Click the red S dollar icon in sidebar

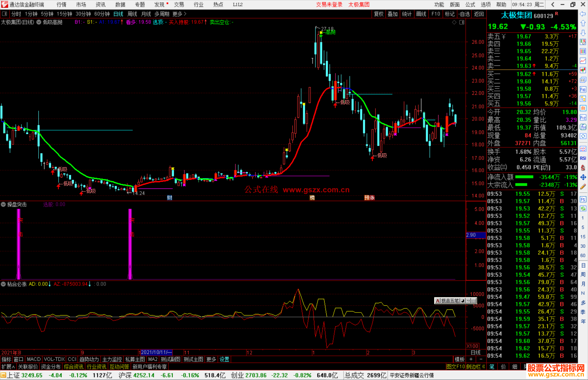[583, 168]
